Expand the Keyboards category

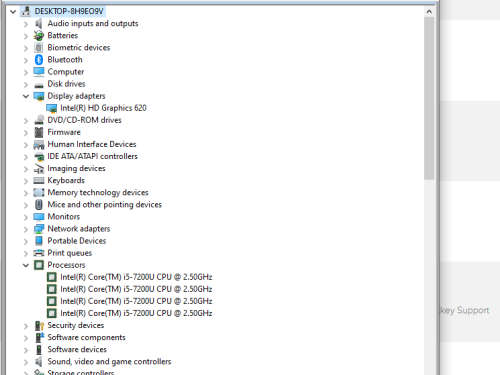point(26,181)
